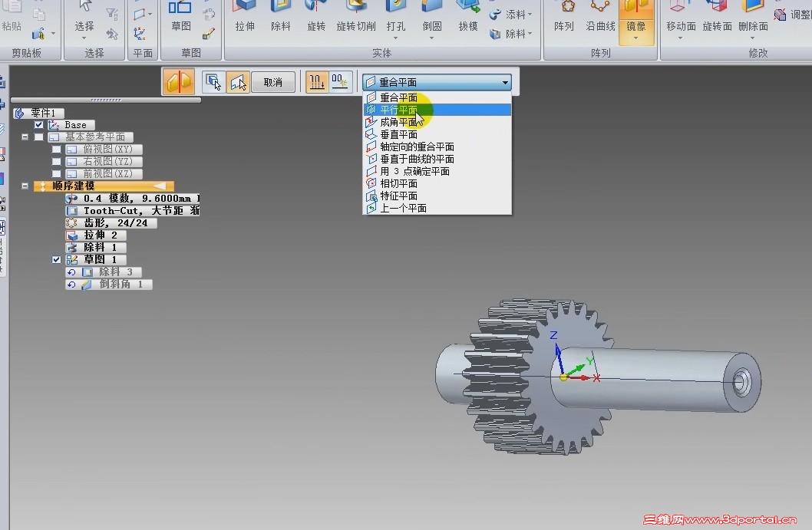Viewport: 812px width, 530px height.
Task: Select 垂直于曲线的平面 option
Action: tap(437, 159)
